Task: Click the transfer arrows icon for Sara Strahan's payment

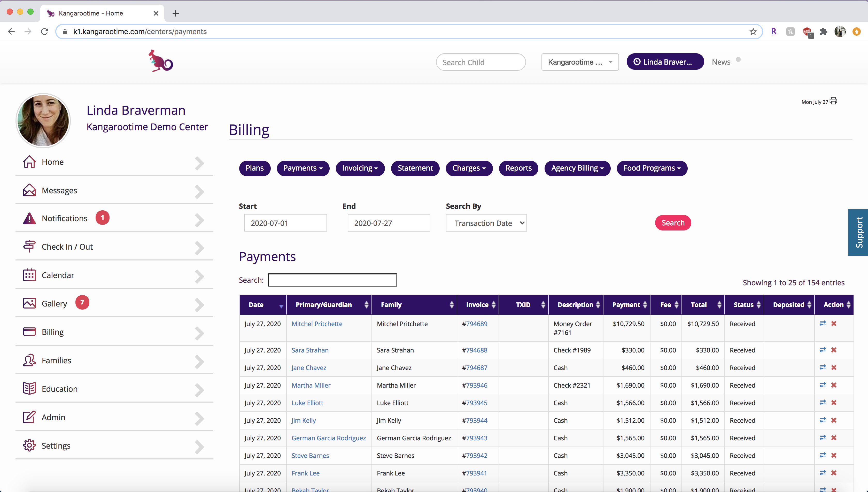Action: click(x=823, y=350)
